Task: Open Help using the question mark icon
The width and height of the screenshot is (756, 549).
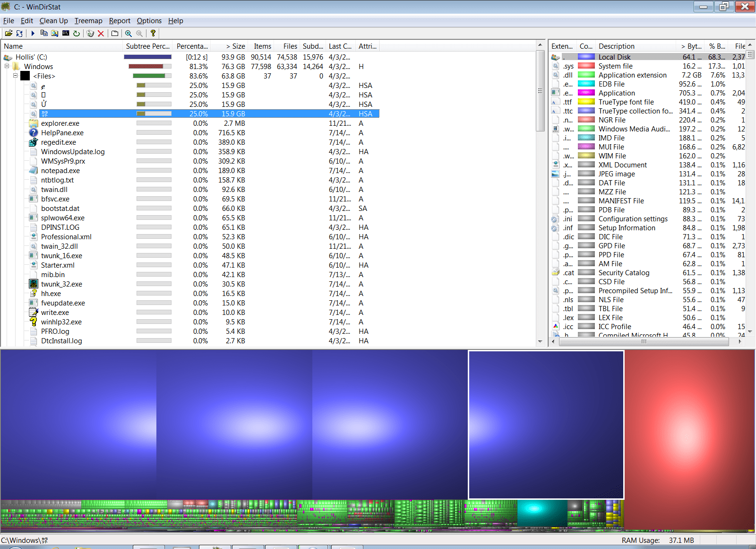Action: click(153, 33)
